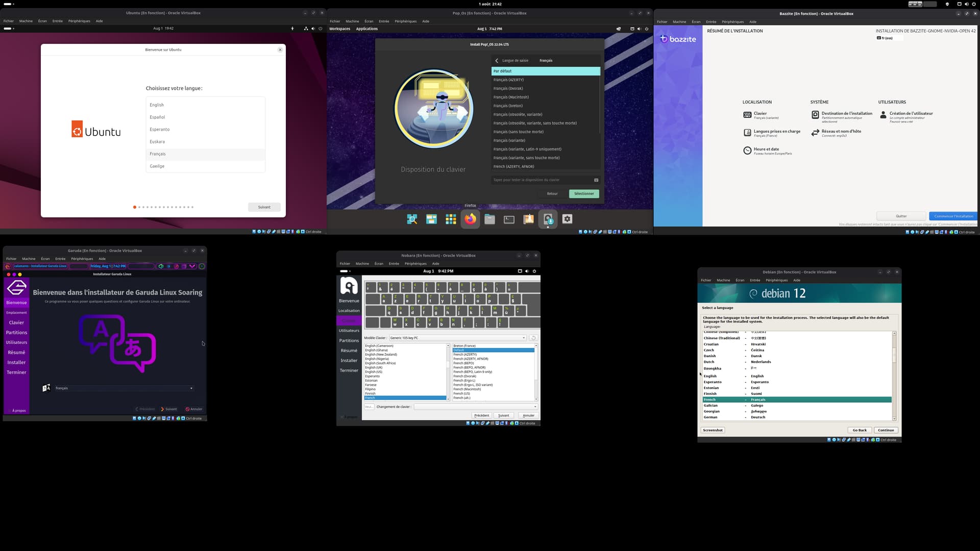The image size is (980, 551).
Task: Open the settings gear in Pop!_OS dock
Action: tap(567, 219)
